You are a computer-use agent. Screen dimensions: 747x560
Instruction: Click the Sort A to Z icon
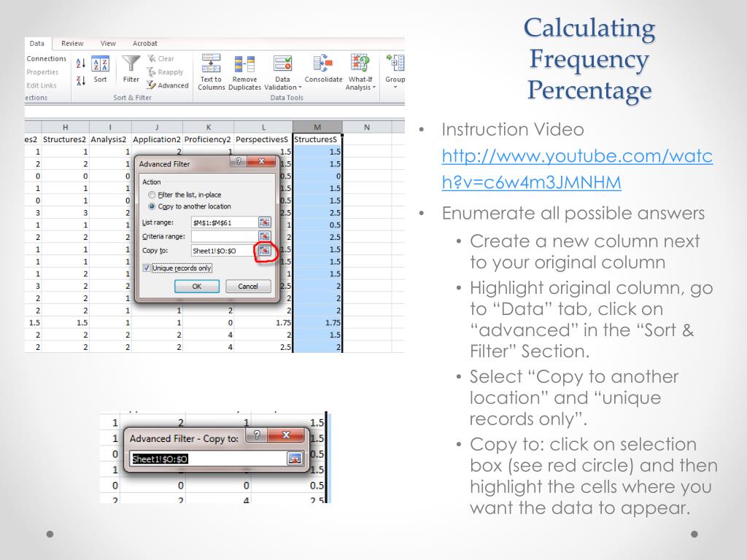point(81,63)
